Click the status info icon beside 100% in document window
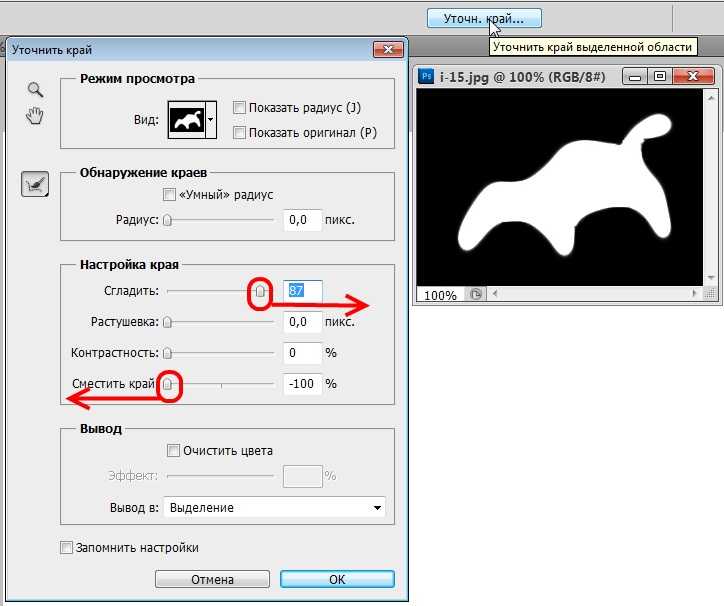The image size is (724, 606). pos(476,294)
